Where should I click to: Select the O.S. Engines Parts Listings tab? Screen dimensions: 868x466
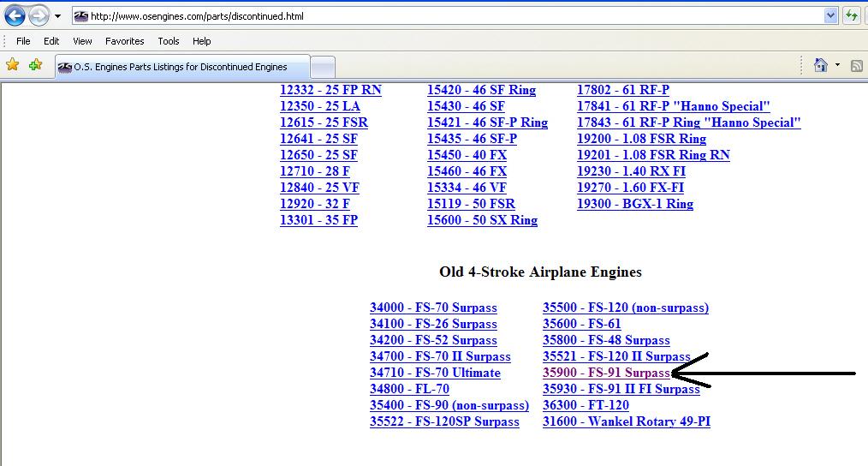pyautogui.click(x=180, y=67)
